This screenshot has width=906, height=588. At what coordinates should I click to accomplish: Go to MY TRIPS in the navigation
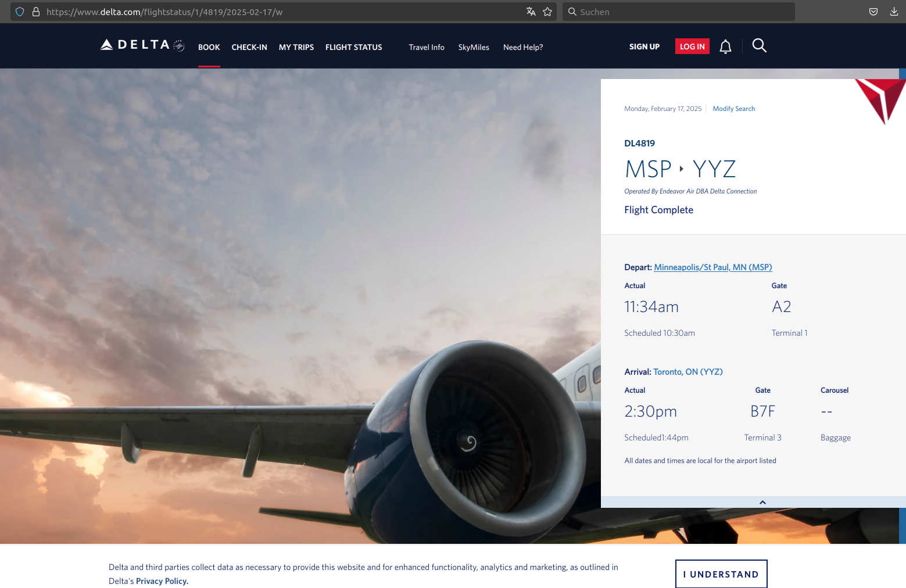pos(296,47)
